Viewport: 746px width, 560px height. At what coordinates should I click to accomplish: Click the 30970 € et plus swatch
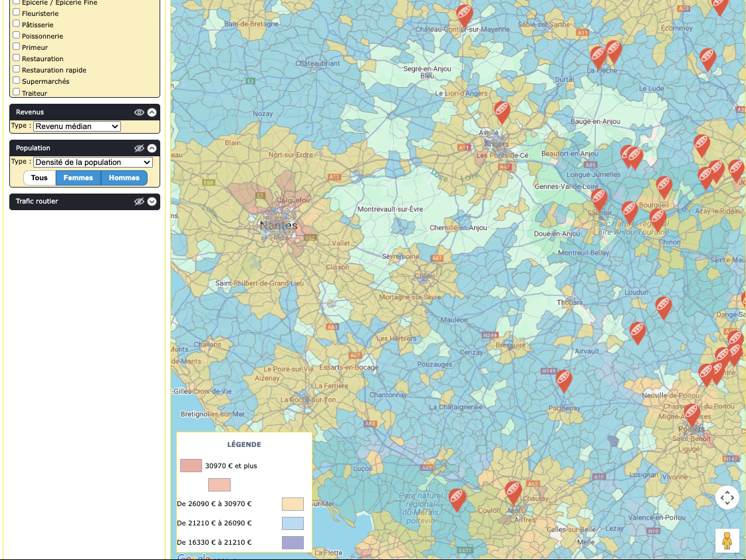click(x=191, y=466)
